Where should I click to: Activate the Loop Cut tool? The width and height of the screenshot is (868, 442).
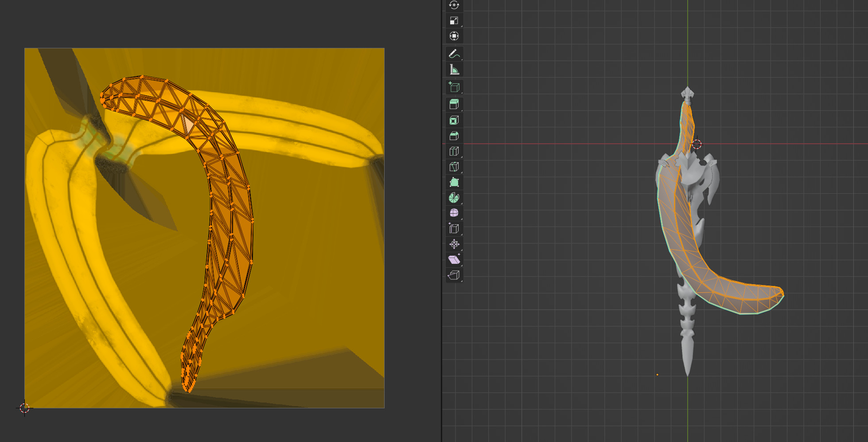(x=454, y=151)
